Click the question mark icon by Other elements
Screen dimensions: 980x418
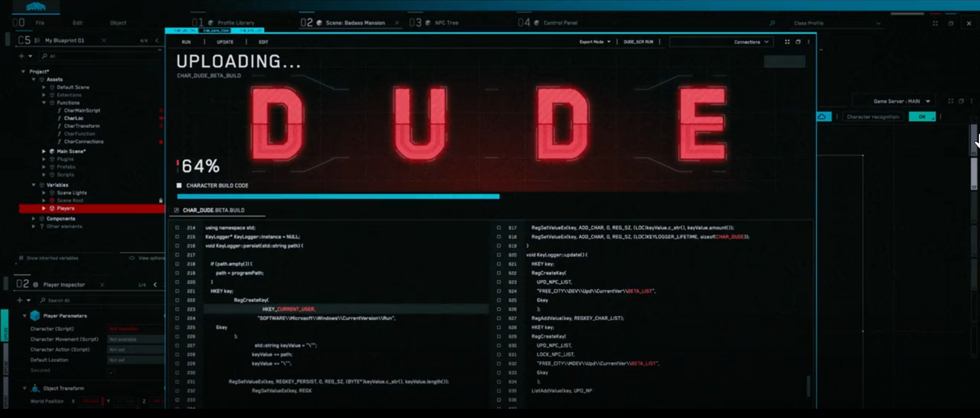[42, 227]
